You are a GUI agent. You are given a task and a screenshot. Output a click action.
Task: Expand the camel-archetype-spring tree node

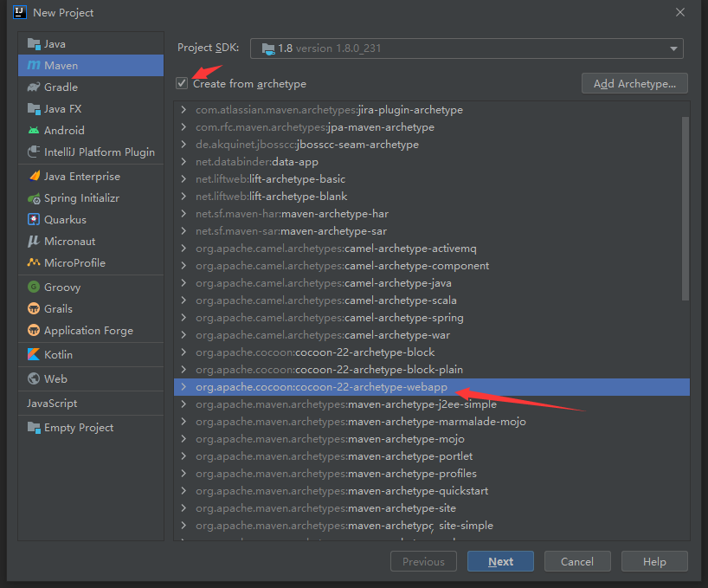(x=183, y=318)
